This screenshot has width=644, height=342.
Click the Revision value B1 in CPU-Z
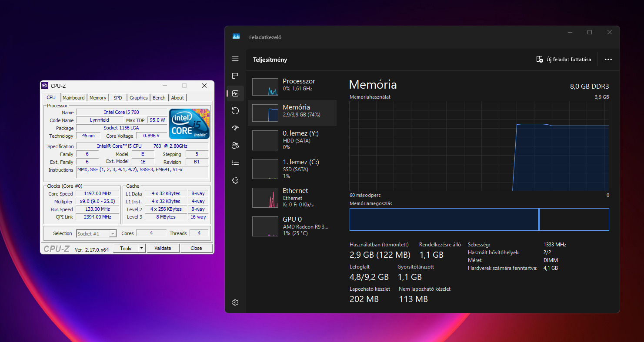[197, 162]
